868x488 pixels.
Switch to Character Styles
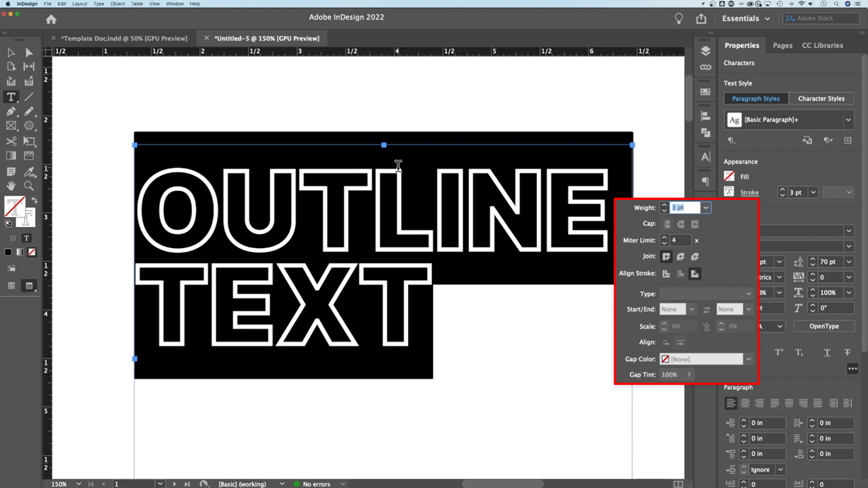coord(821,98)
